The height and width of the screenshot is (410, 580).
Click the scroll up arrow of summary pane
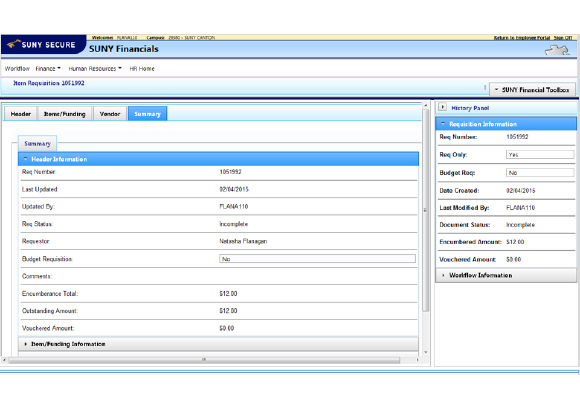425,105
